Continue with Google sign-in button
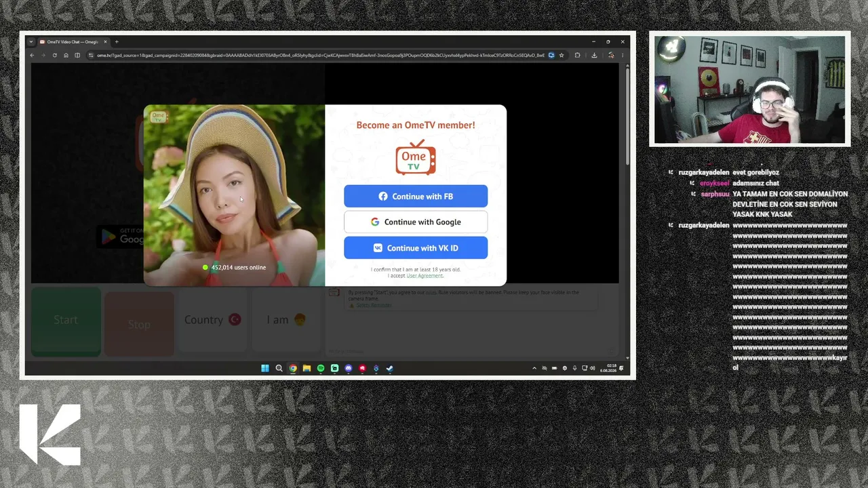This screenshot has width=868, height=488. point(416,222)
